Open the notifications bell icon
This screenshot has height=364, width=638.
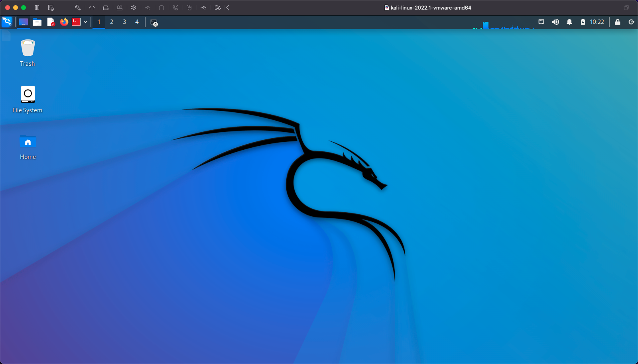point(569,22)
